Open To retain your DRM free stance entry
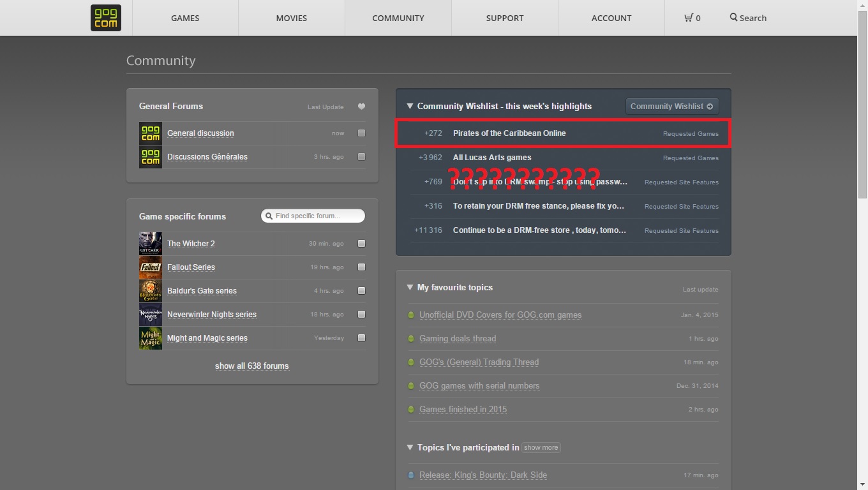Image resolution: width=868 pixels, height=490 pixels. (539, 206)
